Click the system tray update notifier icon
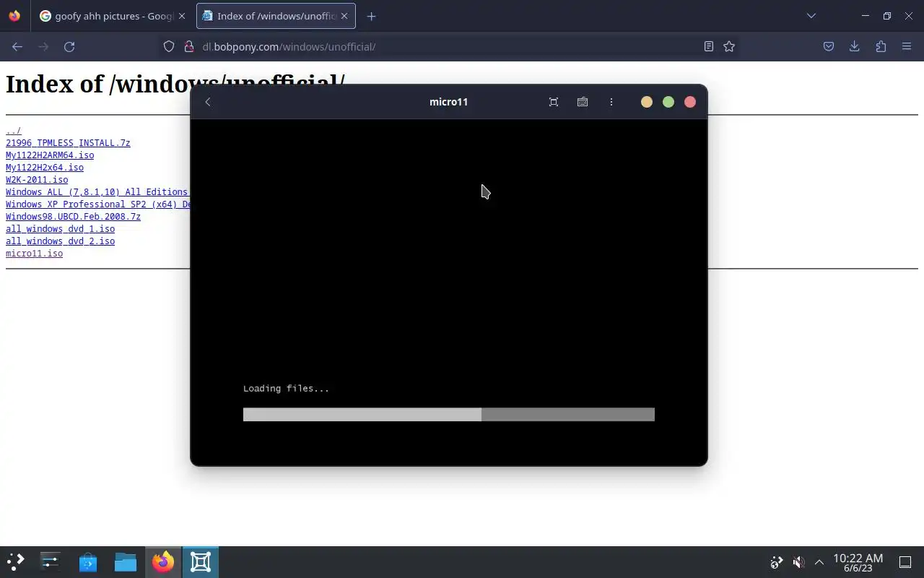Screen dimensions: 924x578 (777, 562)
